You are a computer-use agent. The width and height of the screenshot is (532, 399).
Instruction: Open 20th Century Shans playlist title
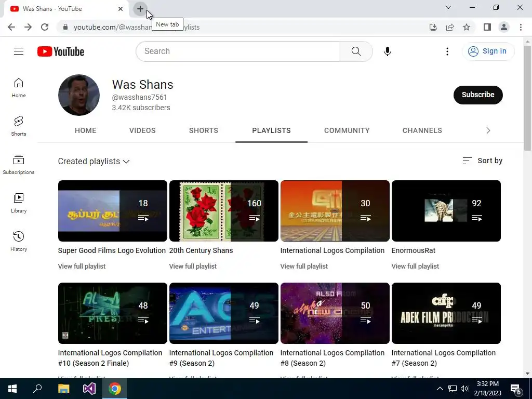(201, 250)
